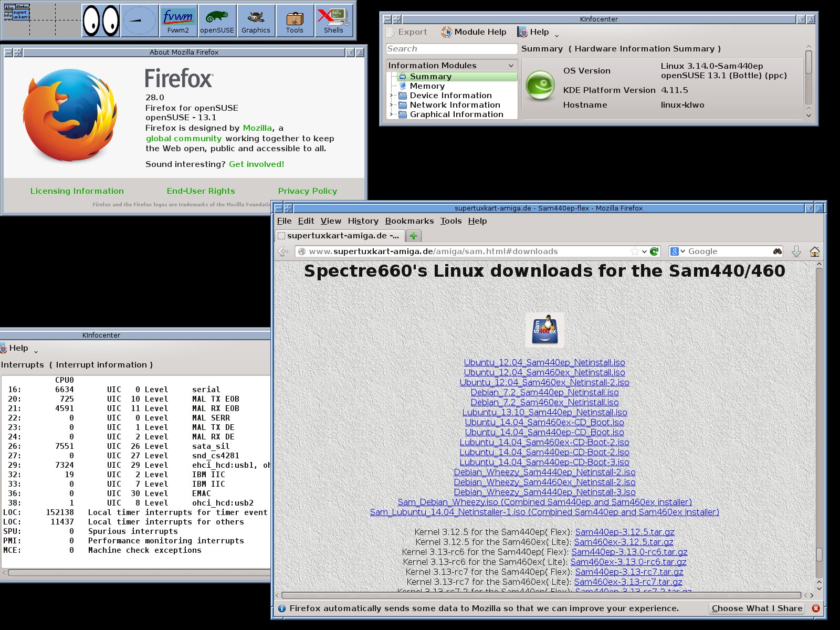Go to the Firefox home page

click(x=814, y=251)
